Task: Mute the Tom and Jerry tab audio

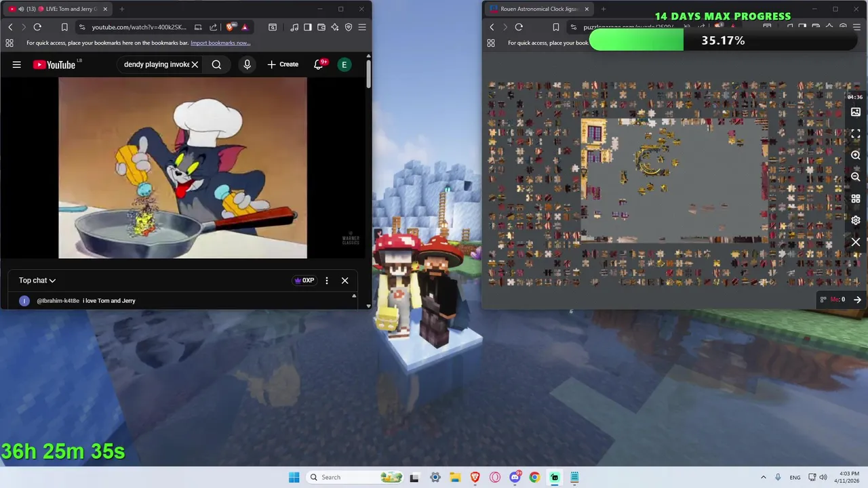Action: coord(21,9)
